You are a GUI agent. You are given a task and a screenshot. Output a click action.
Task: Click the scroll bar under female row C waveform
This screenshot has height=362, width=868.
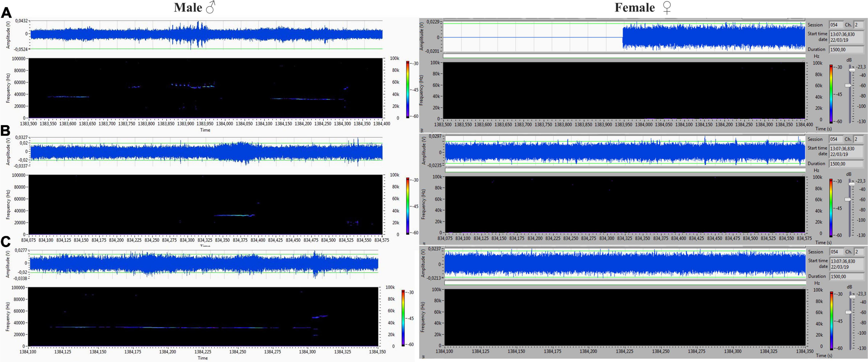tap(625, 283)
